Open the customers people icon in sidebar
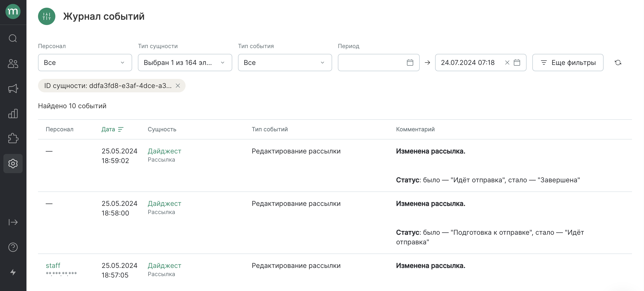 click(x=13, y=63)
